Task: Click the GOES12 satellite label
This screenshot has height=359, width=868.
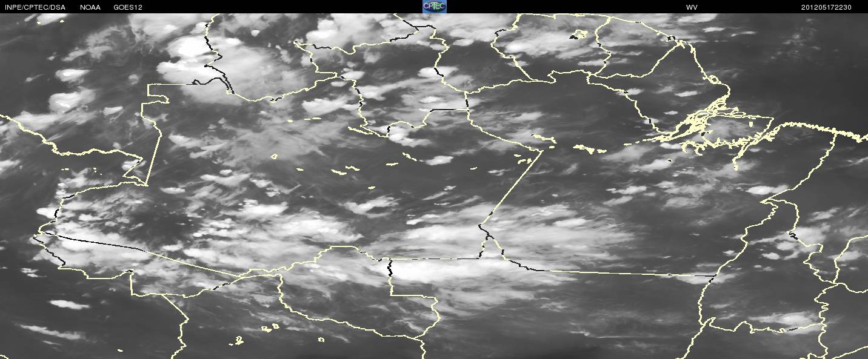Action: (128, 7)
